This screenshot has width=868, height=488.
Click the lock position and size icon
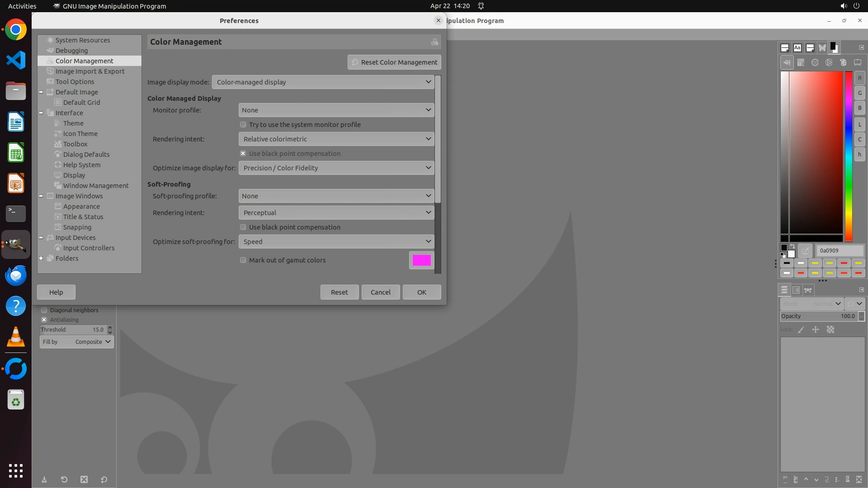click(x=816, y=329)
